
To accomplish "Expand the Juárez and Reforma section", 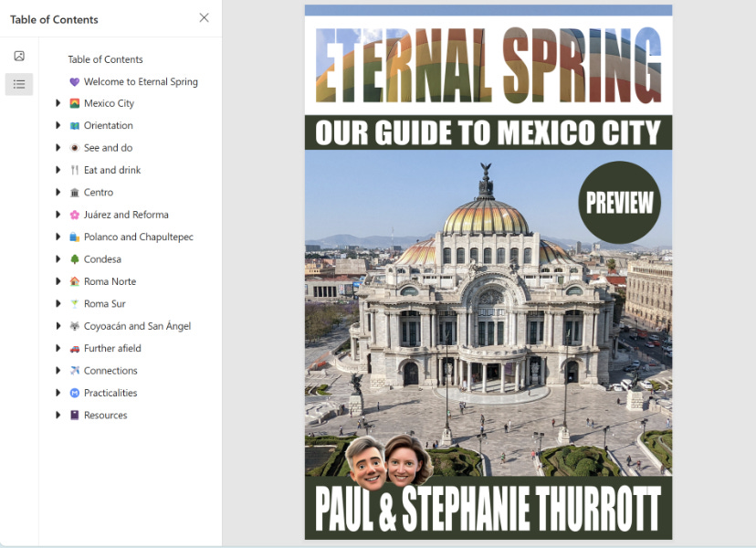I will coord(58,215).
